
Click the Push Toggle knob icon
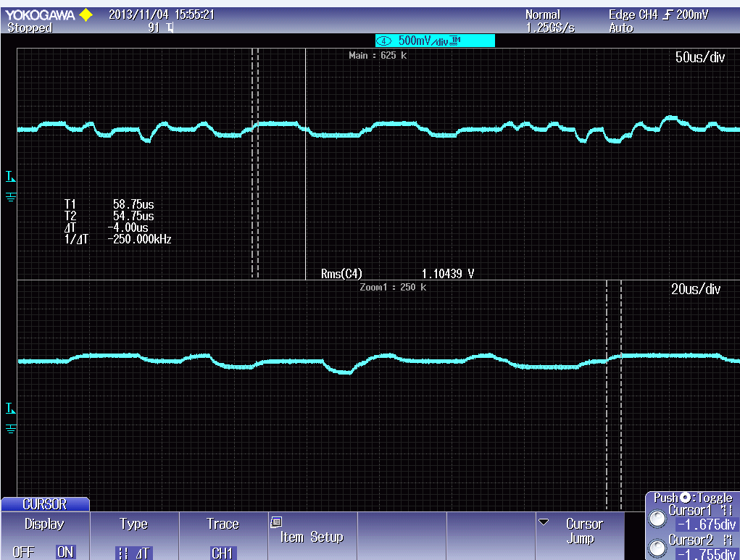[x=685, y=498]
